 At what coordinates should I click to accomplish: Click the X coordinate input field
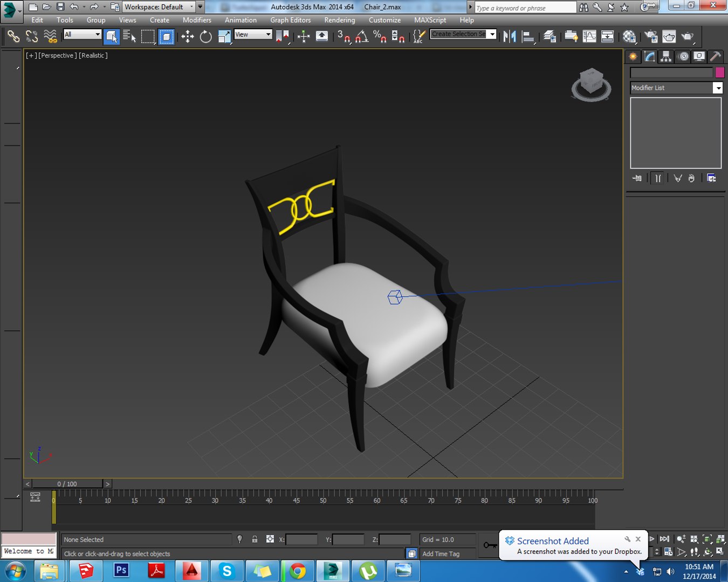[301, 539]
